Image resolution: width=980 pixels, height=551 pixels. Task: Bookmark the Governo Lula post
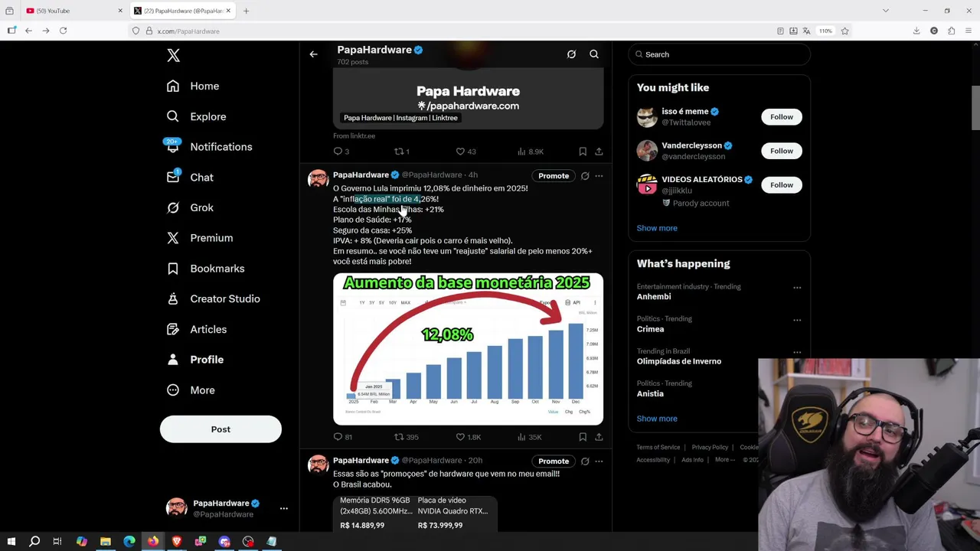[x=583, y=437]
